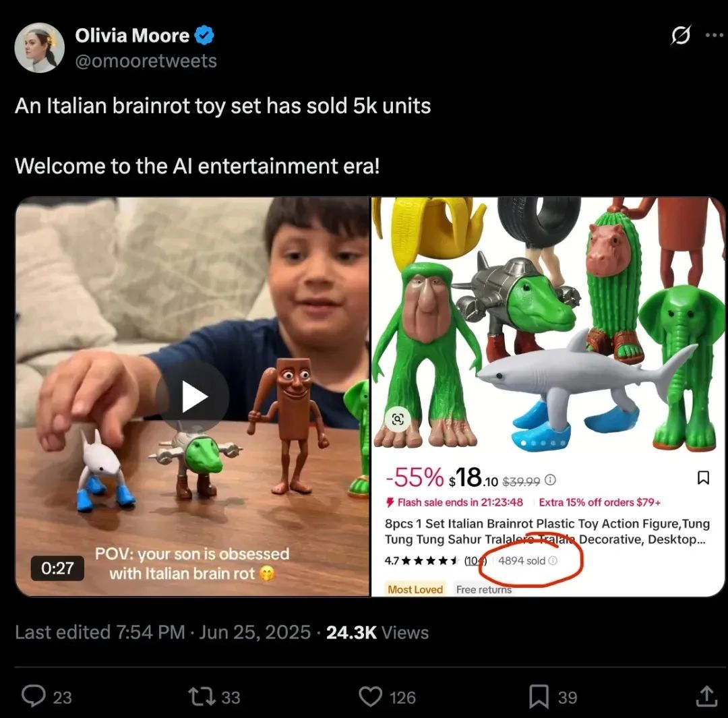Play the video in the tweet
Screen dimensions: 728x718
[x=192, y=397]
